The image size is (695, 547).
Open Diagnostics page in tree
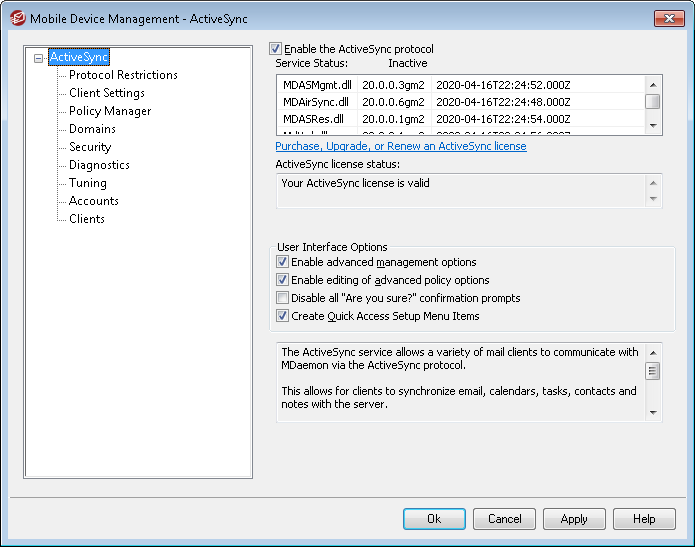click(99, 165)
